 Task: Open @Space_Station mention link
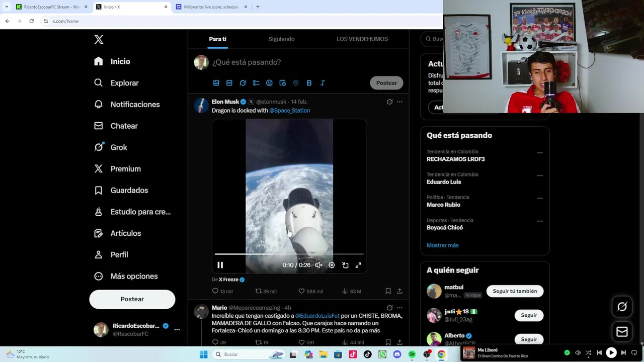point(289,111)
